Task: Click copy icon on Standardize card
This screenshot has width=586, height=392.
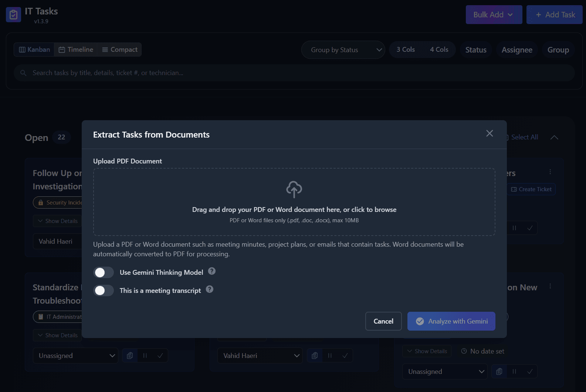Action: [x=130, y=356]
